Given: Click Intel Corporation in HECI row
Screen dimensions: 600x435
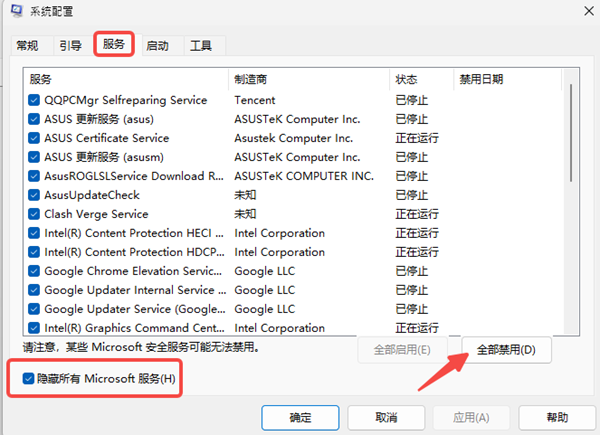Looking at the screenshot, I should [279, 233].
